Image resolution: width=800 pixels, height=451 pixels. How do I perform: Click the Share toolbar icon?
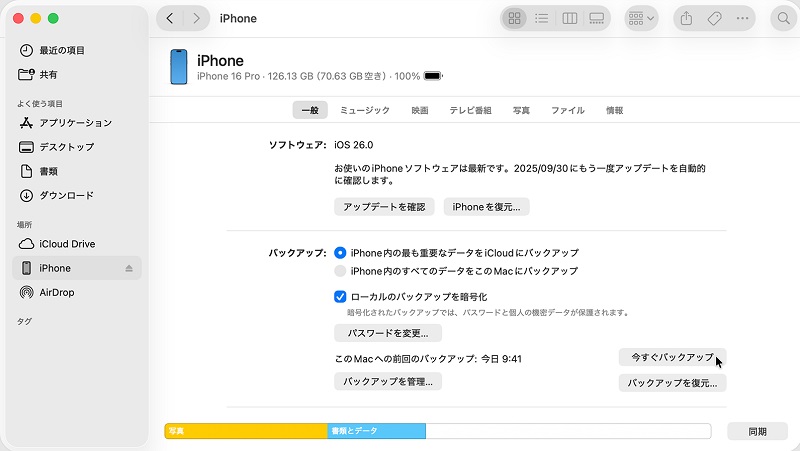pos(686,19)
